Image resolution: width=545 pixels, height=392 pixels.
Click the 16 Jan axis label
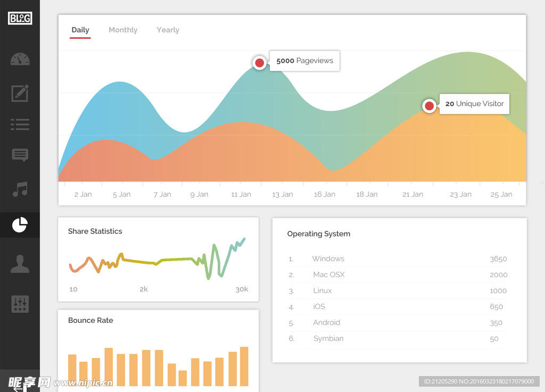(x=325, y=195)
